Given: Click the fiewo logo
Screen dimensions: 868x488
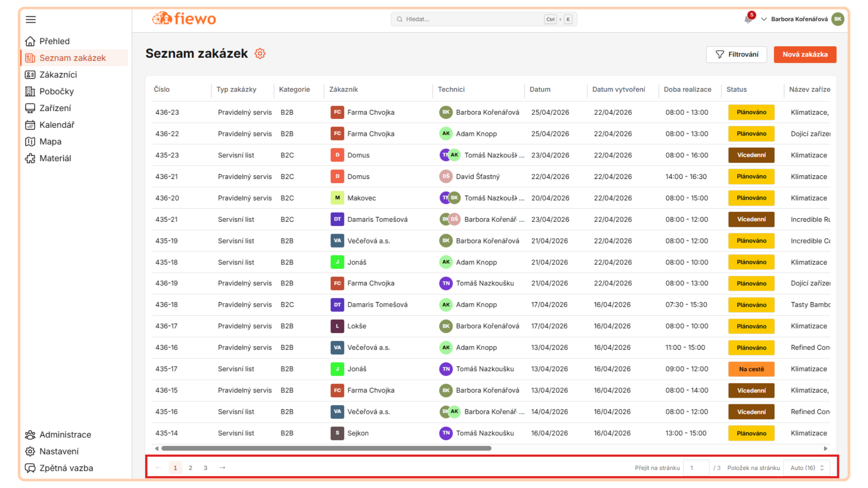Looking at the screenshot, I should point(184,19).
